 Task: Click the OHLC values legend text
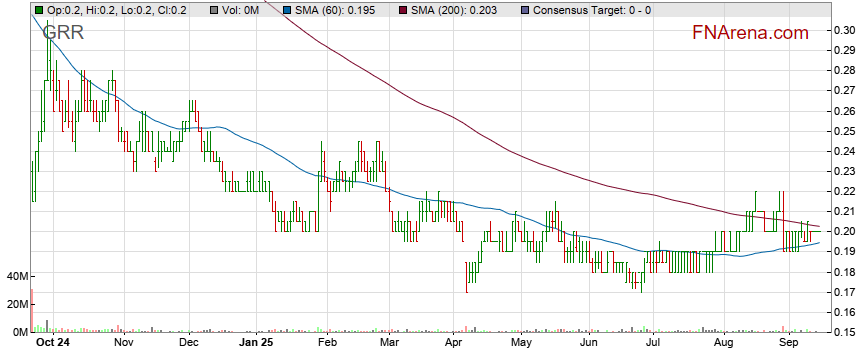(x=117, y=10)
